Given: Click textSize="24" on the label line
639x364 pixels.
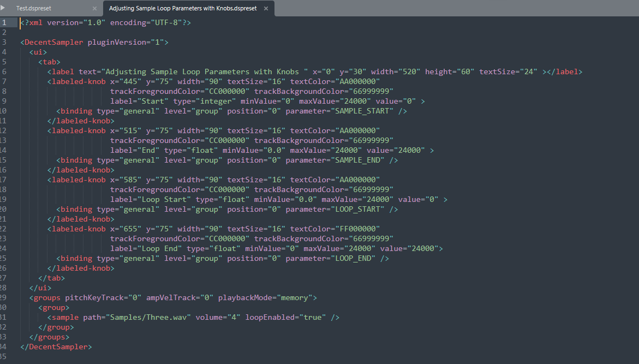Looking at the screenshot, I should (x=508, y=71).
